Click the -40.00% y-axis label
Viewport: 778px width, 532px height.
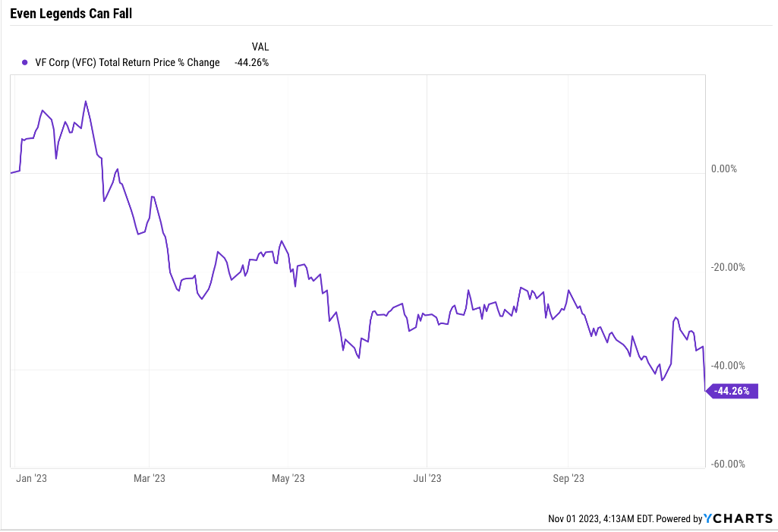tap(728, 365)
